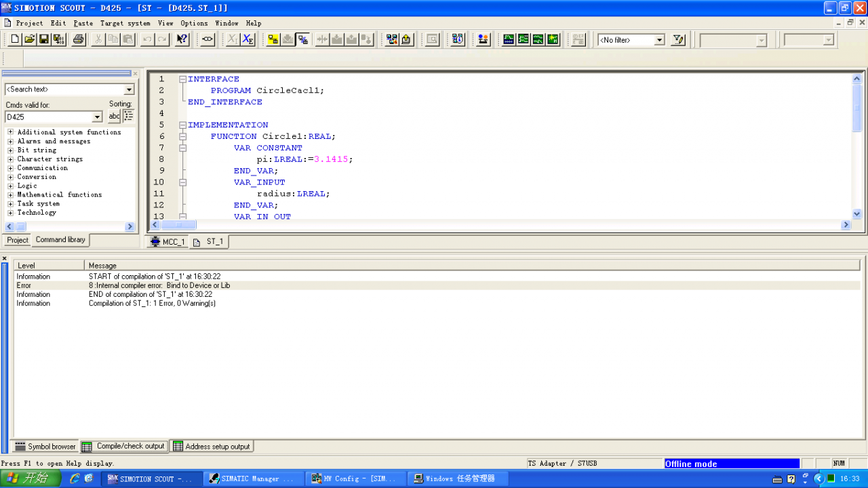868x488 pixels.
Task: Open Windows Task Manager taskbar button
Action: [x=456, y=479]
